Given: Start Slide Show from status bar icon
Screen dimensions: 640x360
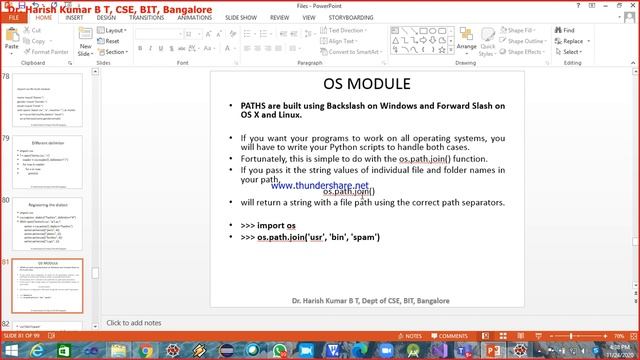Looking at the screenshot, I should [x=539, y=336].
